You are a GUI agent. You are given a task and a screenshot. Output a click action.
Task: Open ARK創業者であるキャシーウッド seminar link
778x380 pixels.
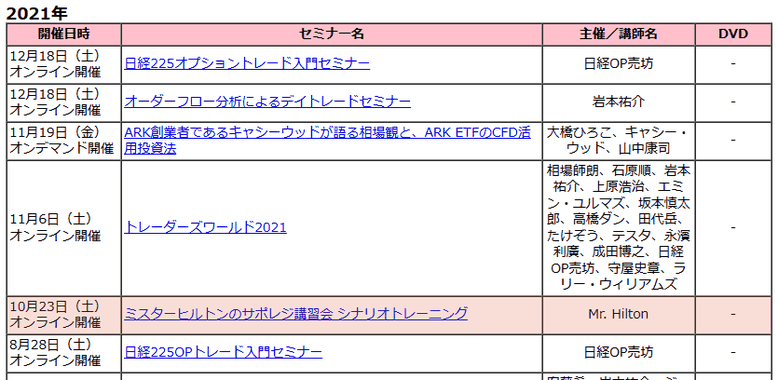[327, 140]
